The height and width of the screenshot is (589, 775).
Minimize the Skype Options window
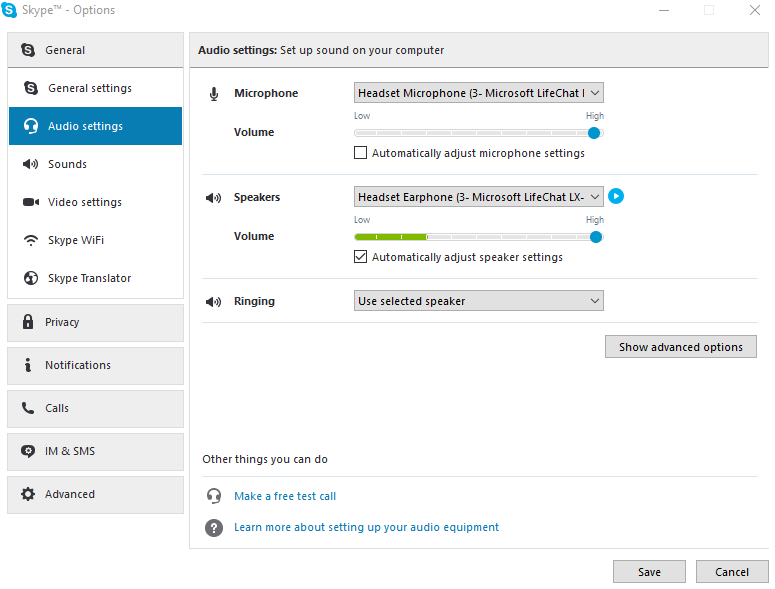tap(664, 10)
